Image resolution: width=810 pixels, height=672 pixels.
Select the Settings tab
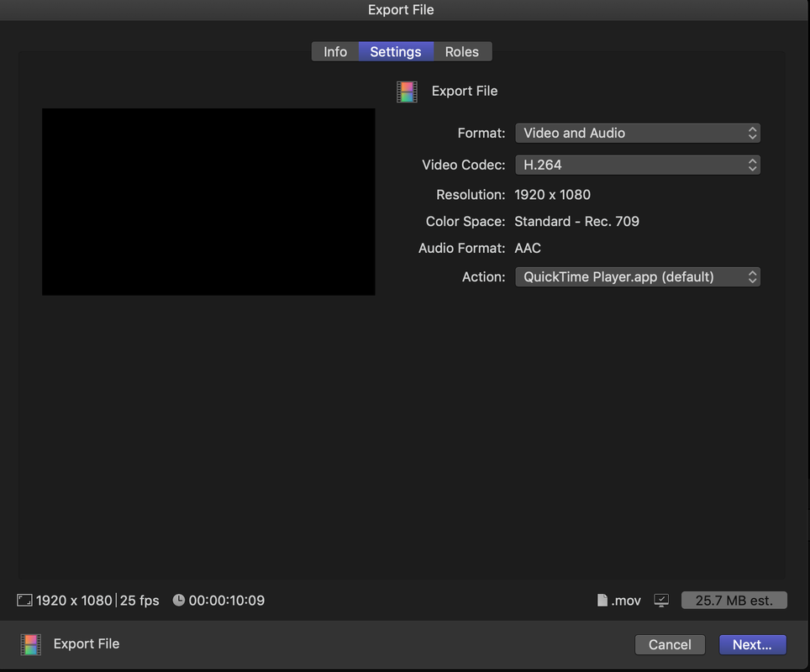396,51
